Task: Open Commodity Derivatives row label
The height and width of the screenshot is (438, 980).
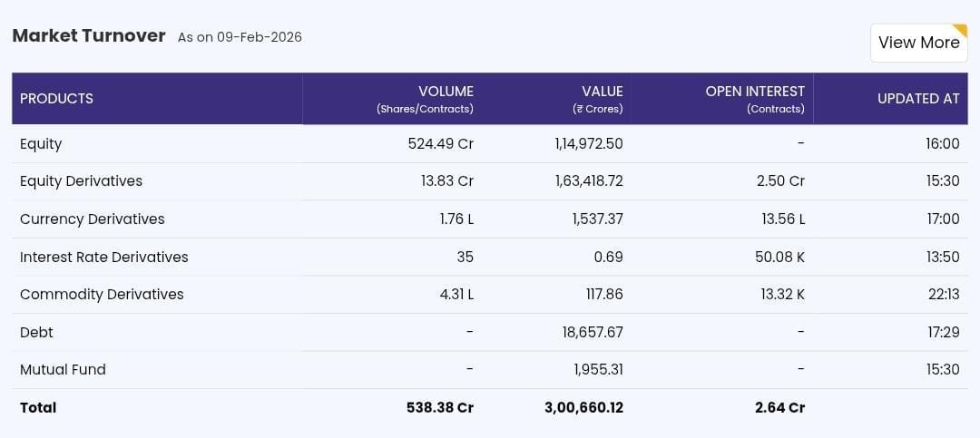Action: click(x=102, y=295)
